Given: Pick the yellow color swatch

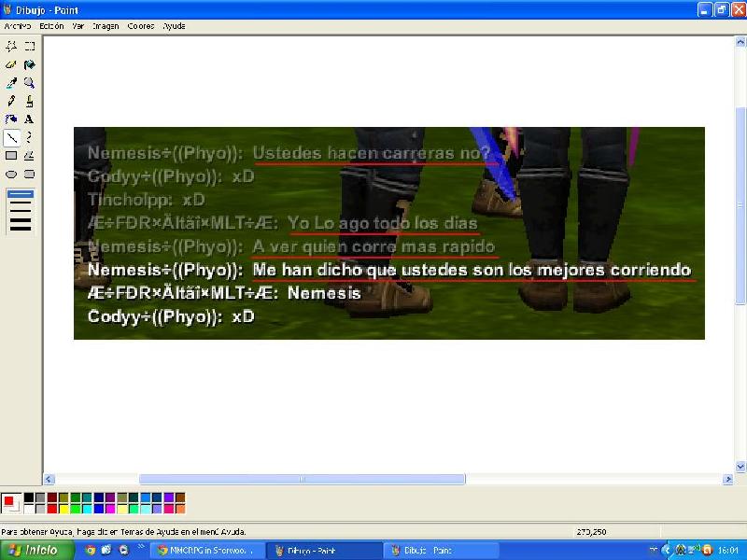Looking at the screenshot, I should click(63, 509).
